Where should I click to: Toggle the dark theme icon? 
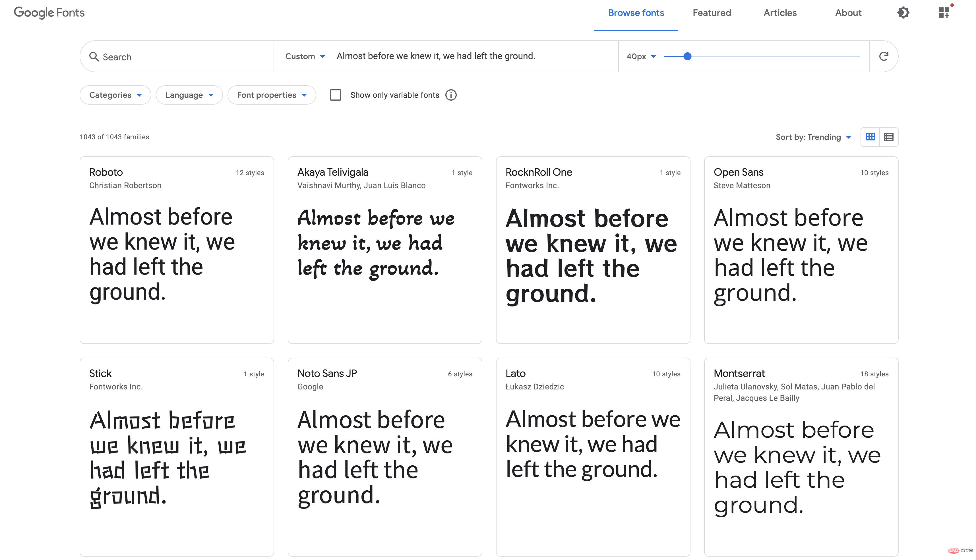(x=903, y=13)
